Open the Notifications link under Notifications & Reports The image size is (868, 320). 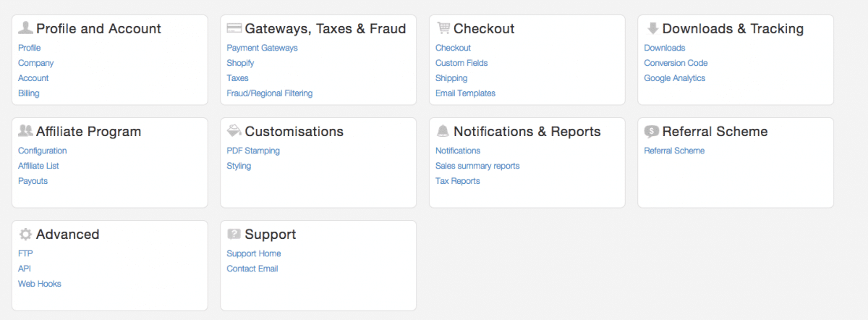tap(458, 151)
